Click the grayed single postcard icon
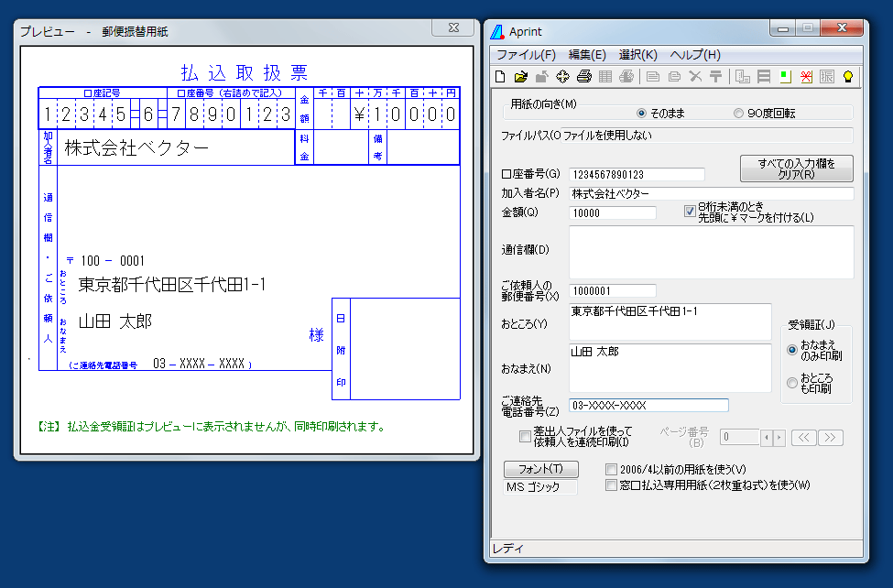 point(653,76)
